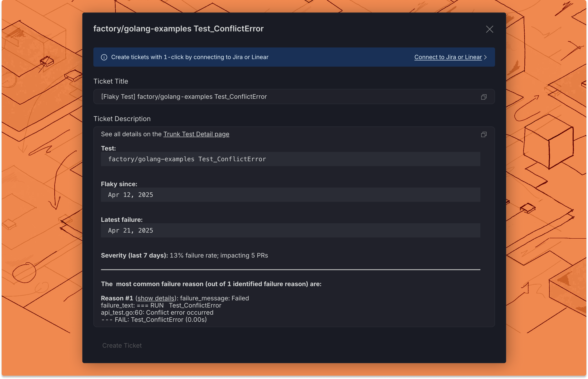Click the "Ticket Description" label
Viewport: 588px width, 379px height.
pos(122,119)
